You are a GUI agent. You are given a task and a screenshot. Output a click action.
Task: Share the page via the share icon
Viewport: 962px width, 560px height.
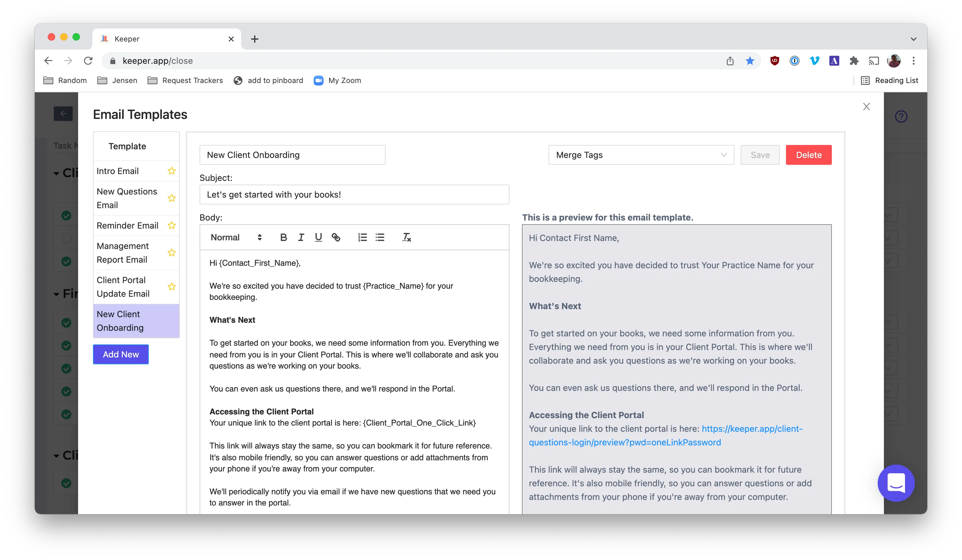point(730,61)
